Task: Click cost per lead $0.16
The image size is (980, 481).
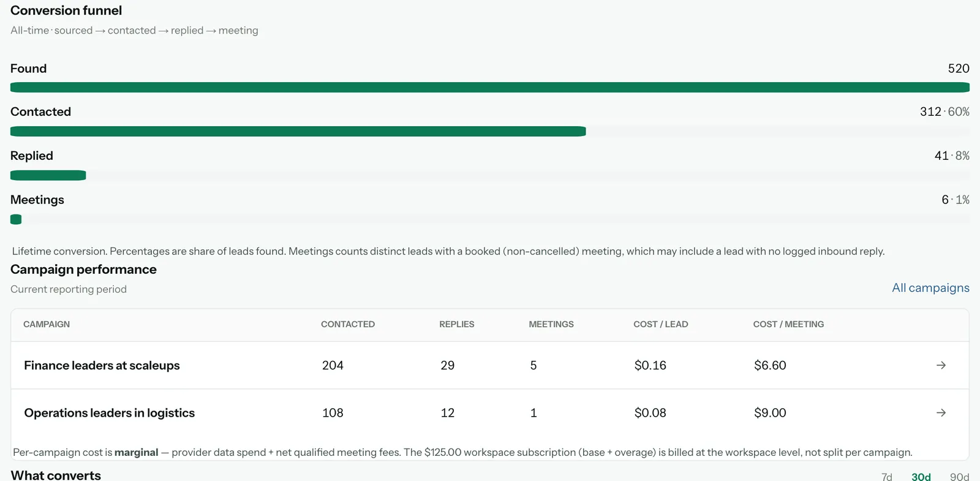Action: 650,365
